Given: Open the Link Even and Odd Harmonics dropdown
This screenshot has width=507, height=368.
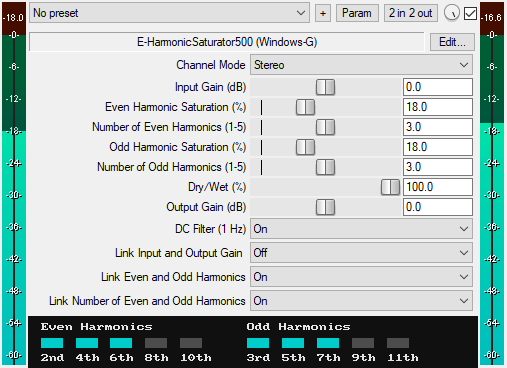Looking at the screenshot, I should pos(361,277).
